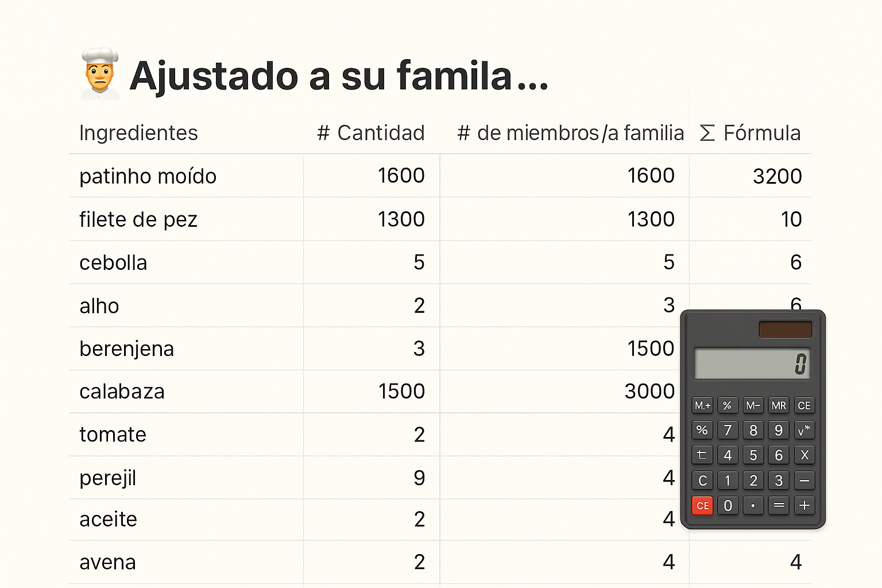The height and width of the screenshot is (588, 882).
Task: Click the page title 'Ajustado a su famila'
Action: point(339,76)
